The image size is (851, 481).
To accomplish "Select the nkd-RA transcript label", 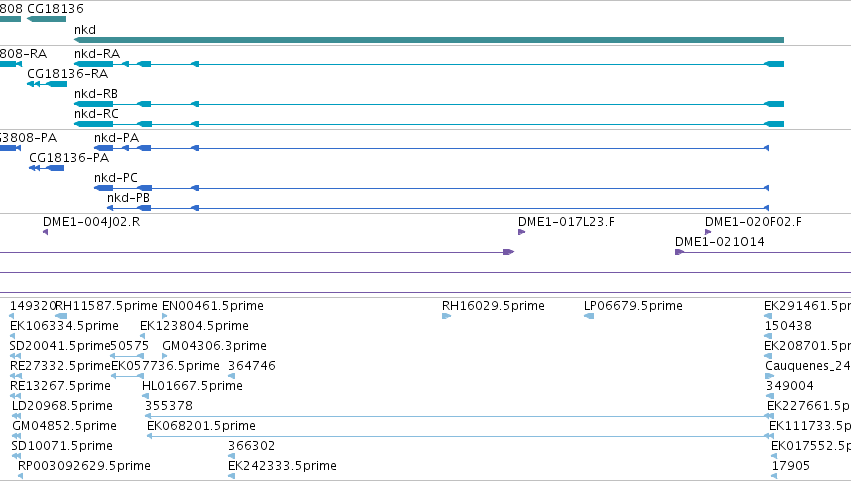I will coord(97,54).
